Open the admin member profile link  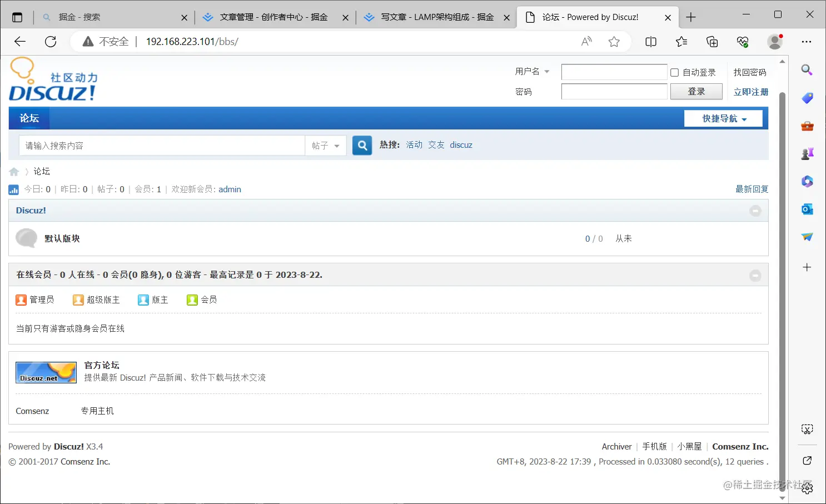230,189
